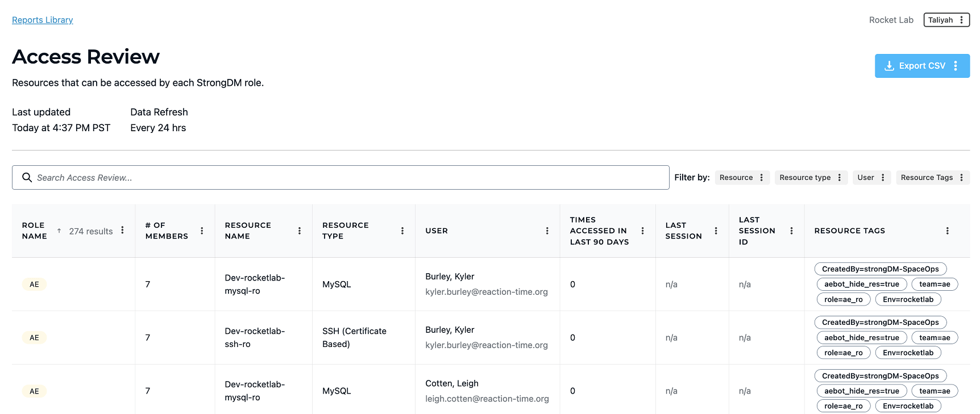Open the # of Members column menu
The width and height of the screenshot is (980, 414).
click(202, 231)
